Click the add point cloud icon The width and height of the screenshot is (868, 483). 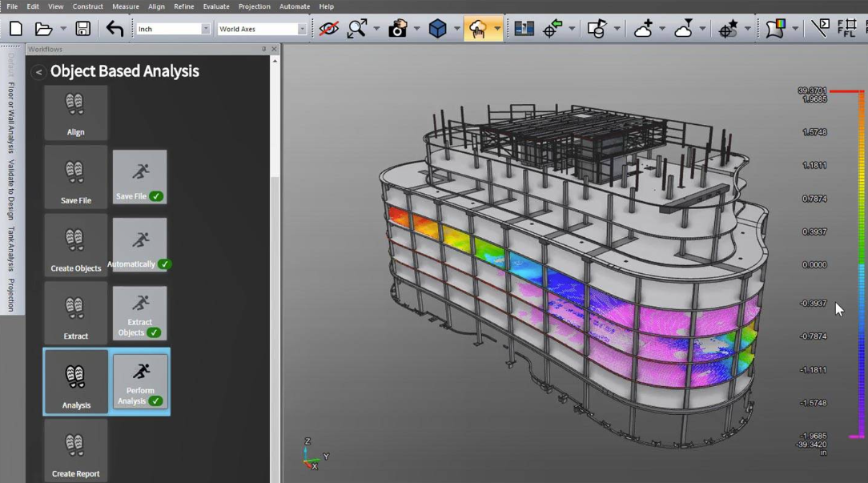click(643, 29)
